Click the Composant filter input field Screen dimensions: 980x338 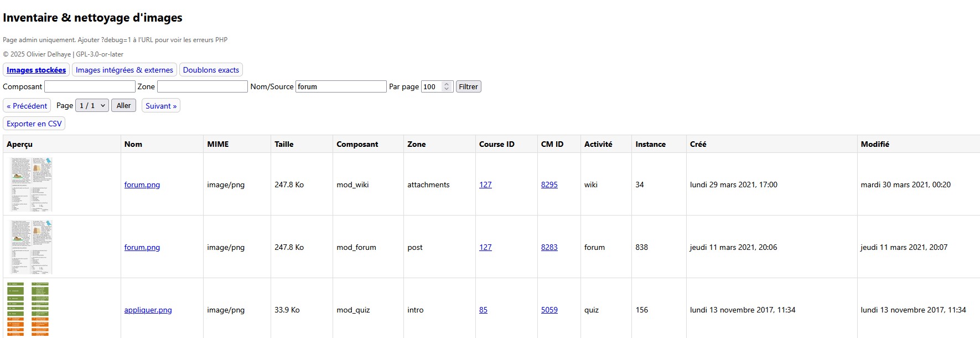pos(90,86)
